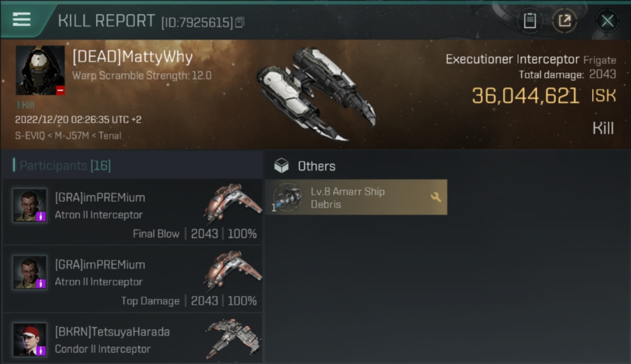Open imPREMium Top Damage portrait
Screen dimensions: 631x364
coord(30,273)
